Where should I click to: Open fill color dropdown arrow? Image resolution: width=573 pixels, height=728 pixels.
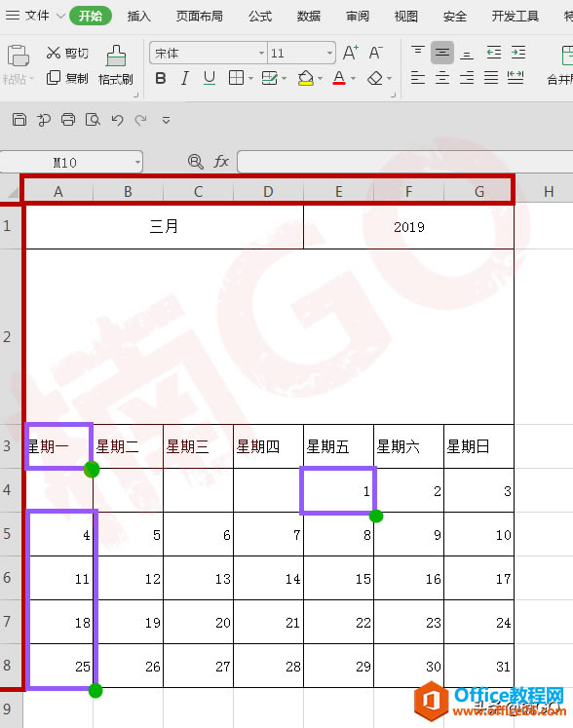[321, 79]
